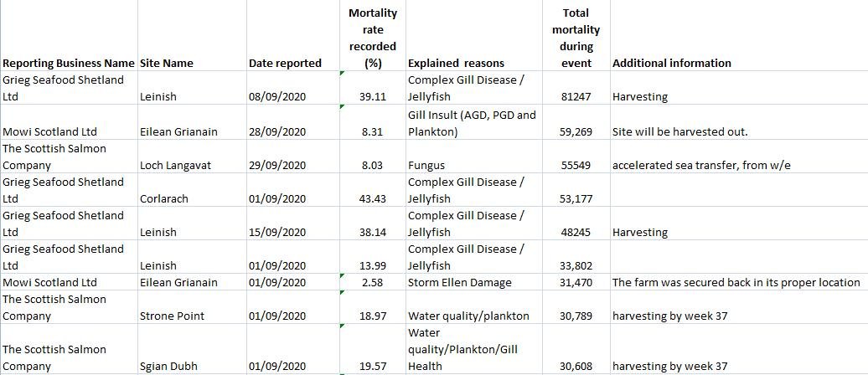Image resolution: width=868 pixels, height=375 pixels.
Task: Select the Total mortality during event header
Action: 576,39
